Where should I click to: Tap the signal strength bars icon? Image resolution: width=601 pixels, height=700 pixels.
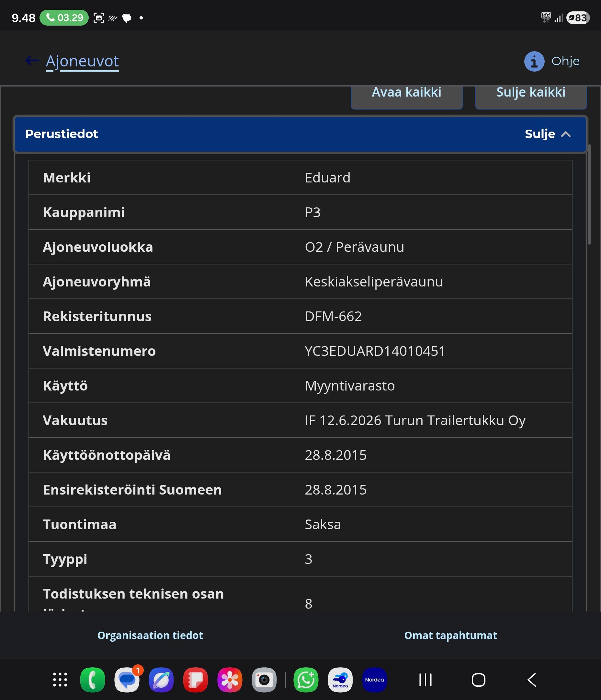[x=559, y=18]
